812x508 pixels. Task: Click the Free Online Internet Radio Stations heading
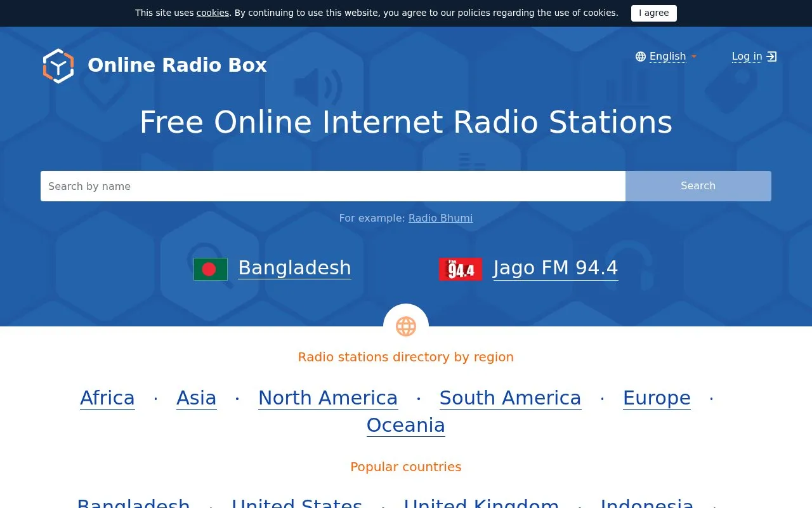click(406, 122)
